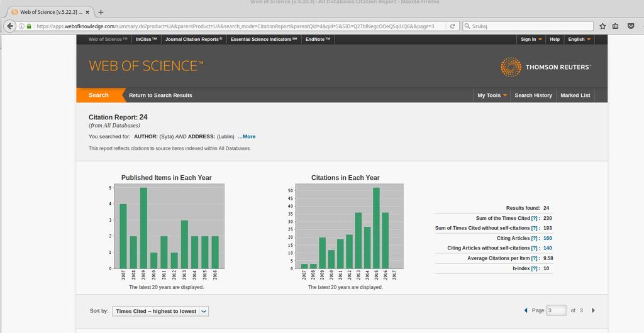Screen dimensions: 644x333
Task: Open the Sort by dropdown
Action: point(160,311)
